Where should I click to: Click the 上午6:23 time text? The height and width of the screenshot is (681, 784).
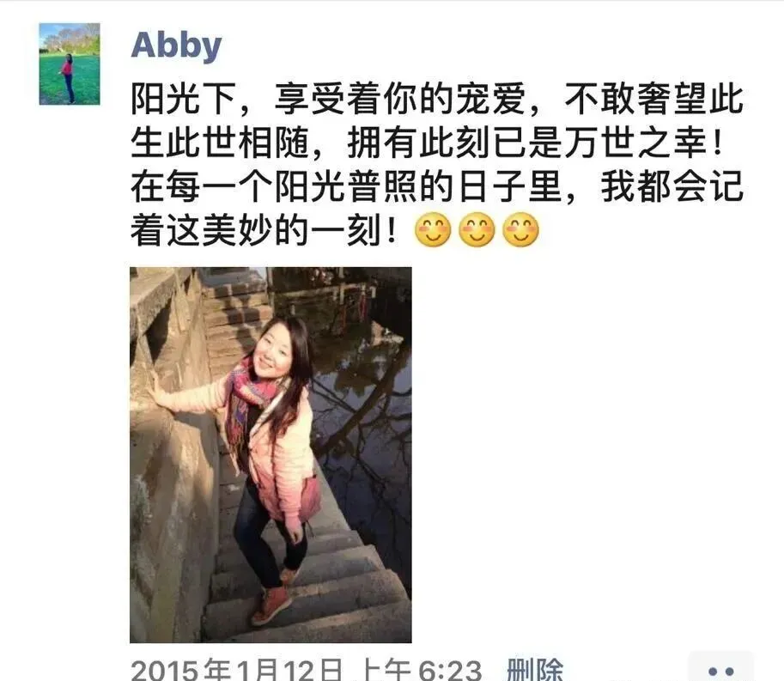(421, 670)
